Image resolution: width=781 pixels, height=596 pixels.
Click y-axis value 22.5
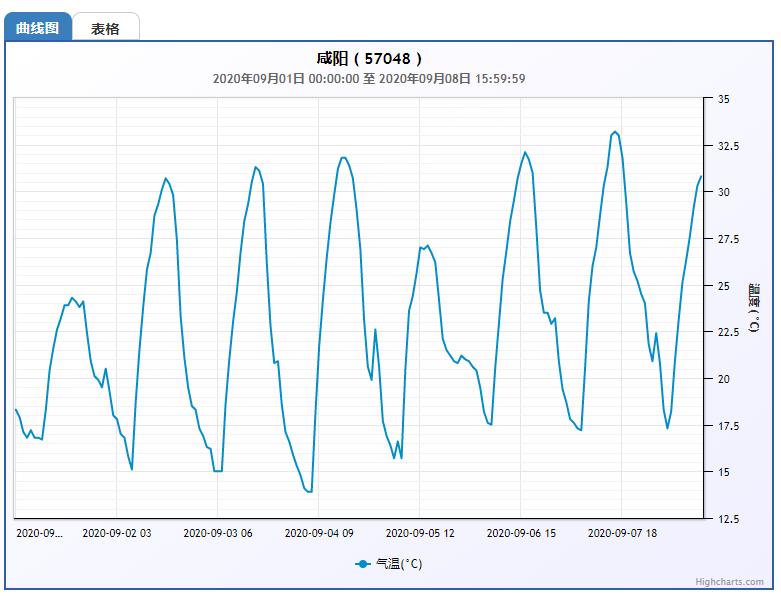(728, 332)
